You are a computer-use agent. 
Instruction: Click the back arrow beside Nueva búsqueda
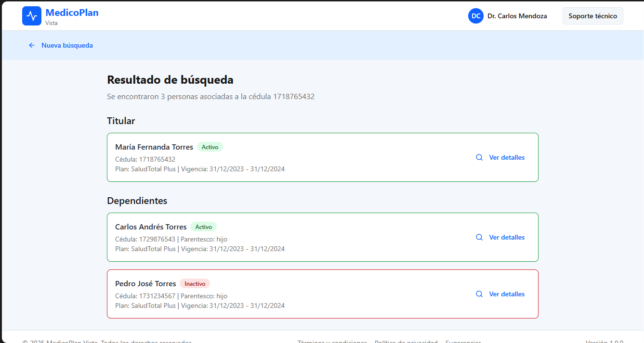[x=32, y=45]
